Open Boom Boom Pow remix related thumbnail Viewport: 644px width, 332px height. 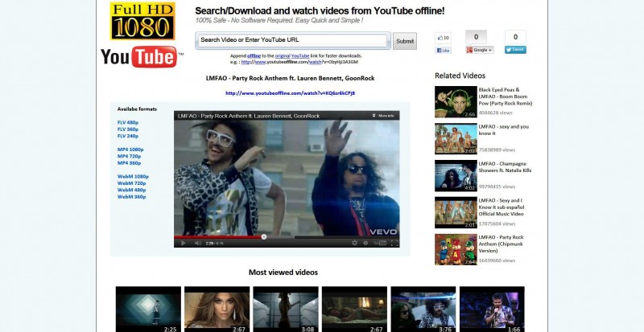pos(456,102)
